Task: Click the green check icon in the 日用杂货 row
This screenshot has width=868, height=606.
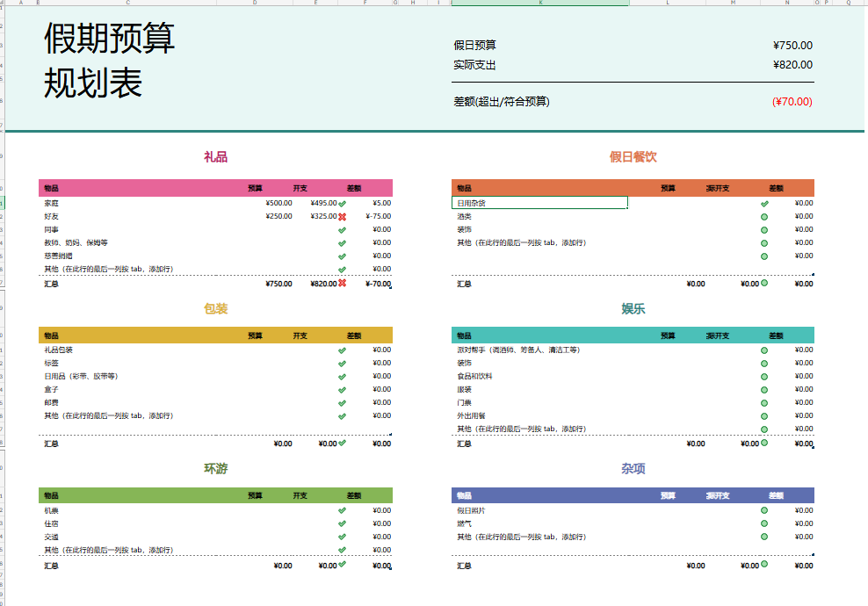Action: coord(764,204)
